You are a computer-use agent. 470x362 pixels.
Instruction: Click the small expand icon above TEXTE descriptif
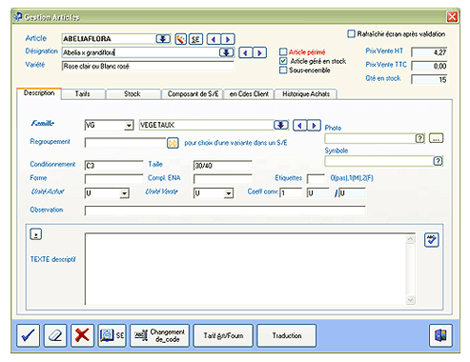pos(36,234)
